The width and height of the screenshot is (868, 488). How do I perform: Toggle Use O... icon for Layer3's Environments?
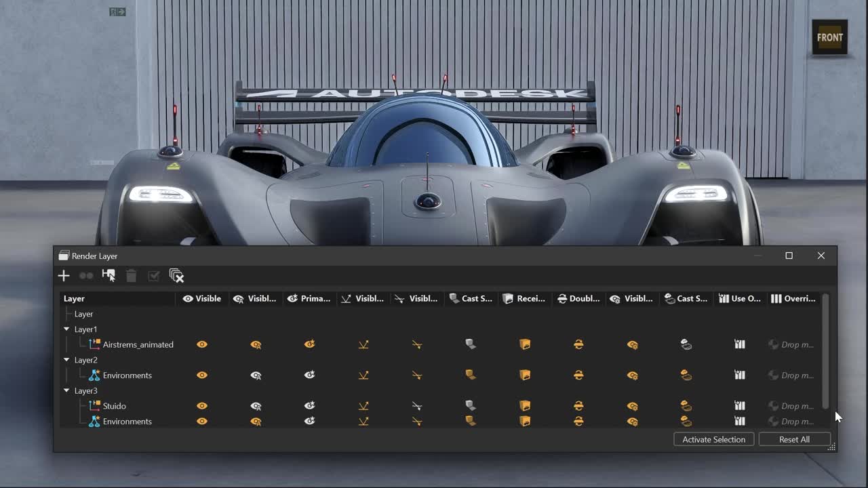click(x=740, y=421)
